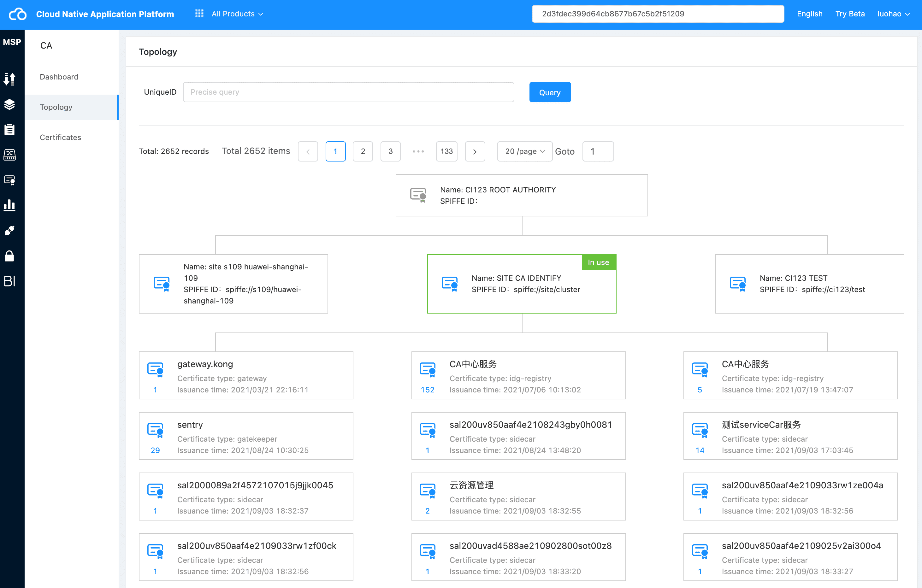
Task: Click the Goto page number field
Action: pyautogui.click(x=598, y=151)
